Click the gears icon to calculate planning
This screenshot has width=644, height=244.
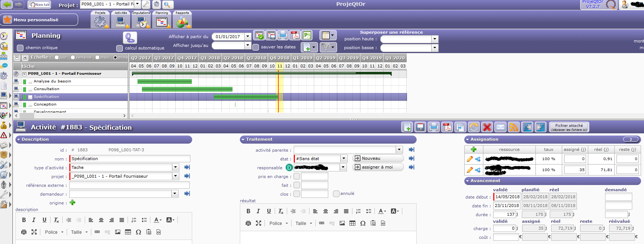130,37
